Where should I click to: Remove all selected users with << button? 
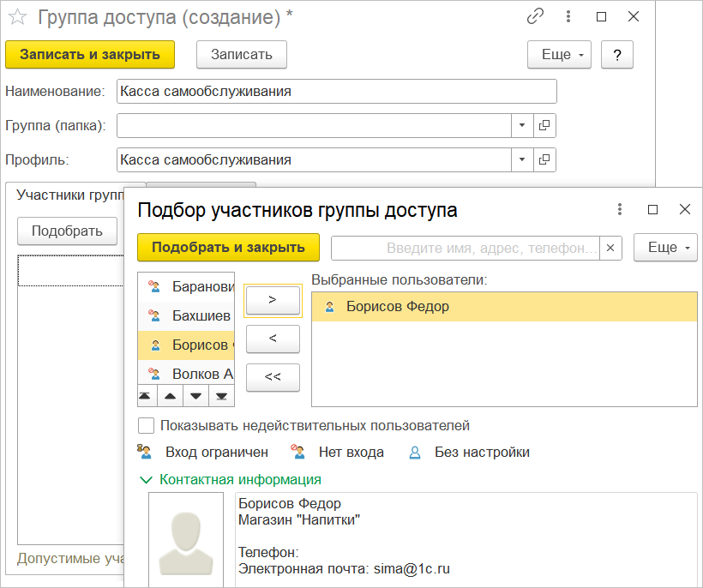(x=273, y=376)
